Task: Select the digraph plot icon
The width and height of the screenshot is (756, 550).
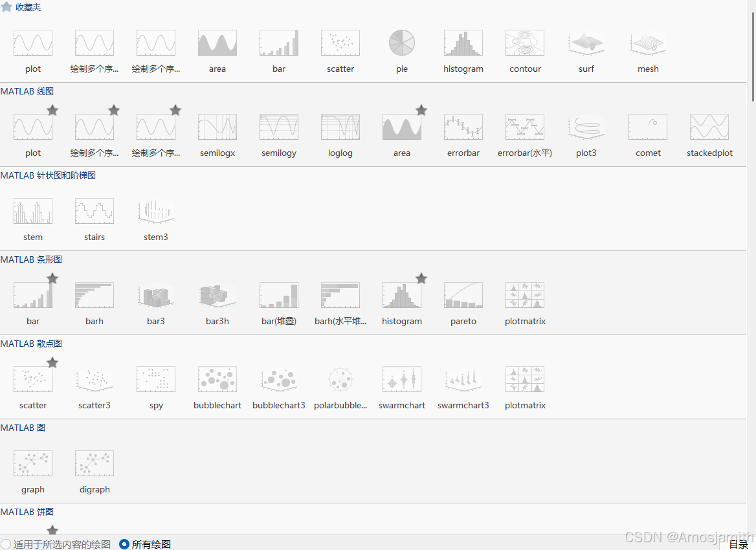Action: pyautogui.click(x=94, y=464)
